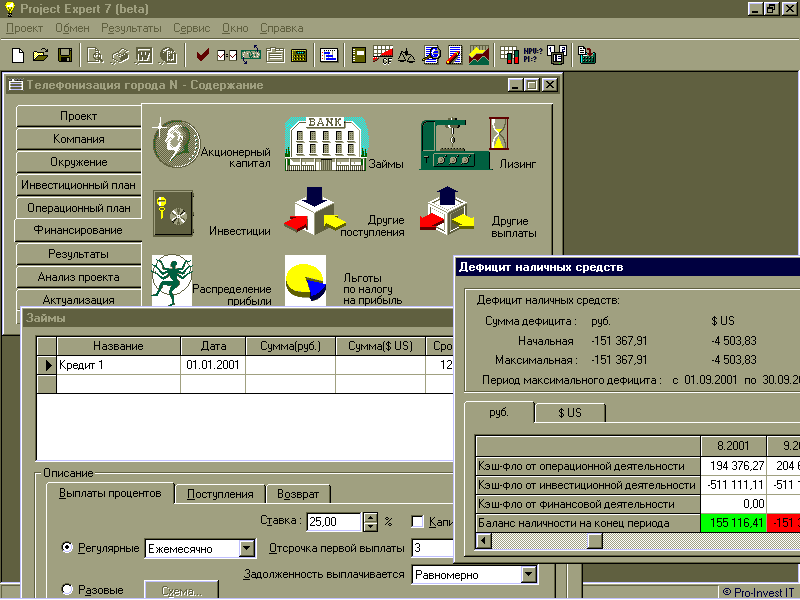Click the deficit table scrollbar thumb
800x600 pixels.
(594, 541)
